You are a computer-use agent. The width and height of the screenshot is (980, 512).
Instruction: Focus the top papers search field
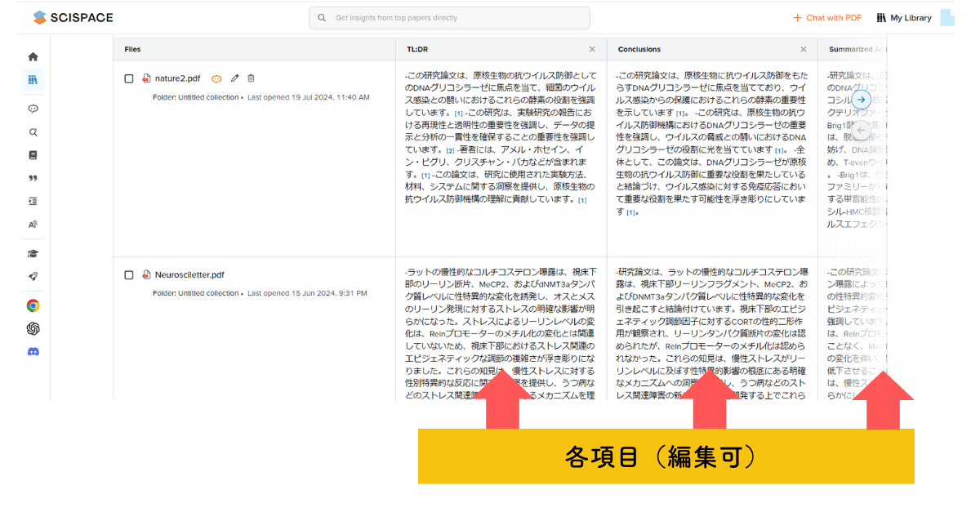(x=449, y=18)
